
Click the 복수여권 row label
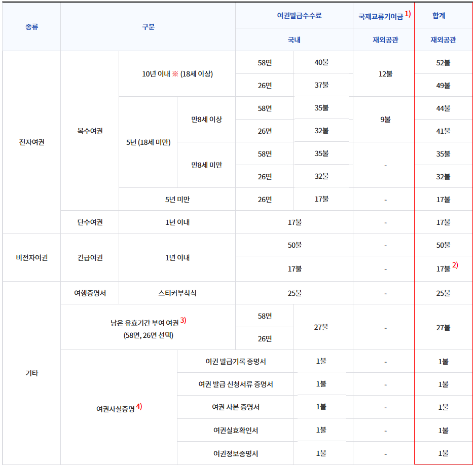[90, 131]
